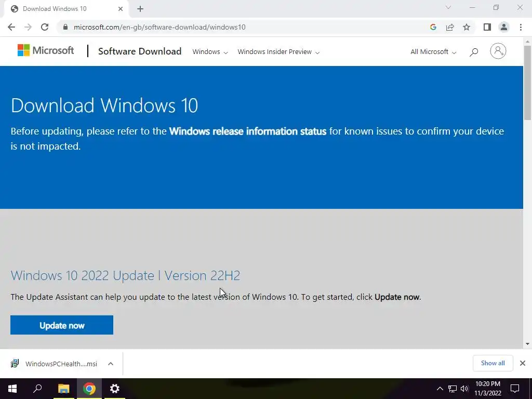Click the Chrome profile avatar icon

[504, 27]
